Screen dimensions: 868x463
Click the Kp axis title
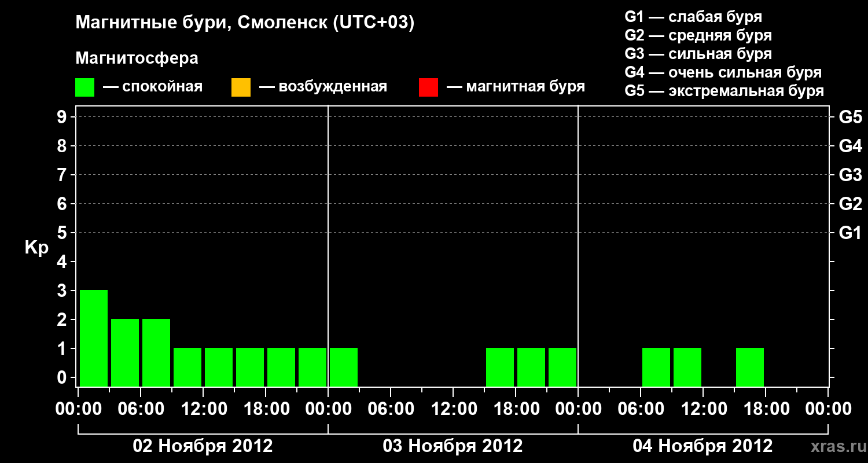36,248
